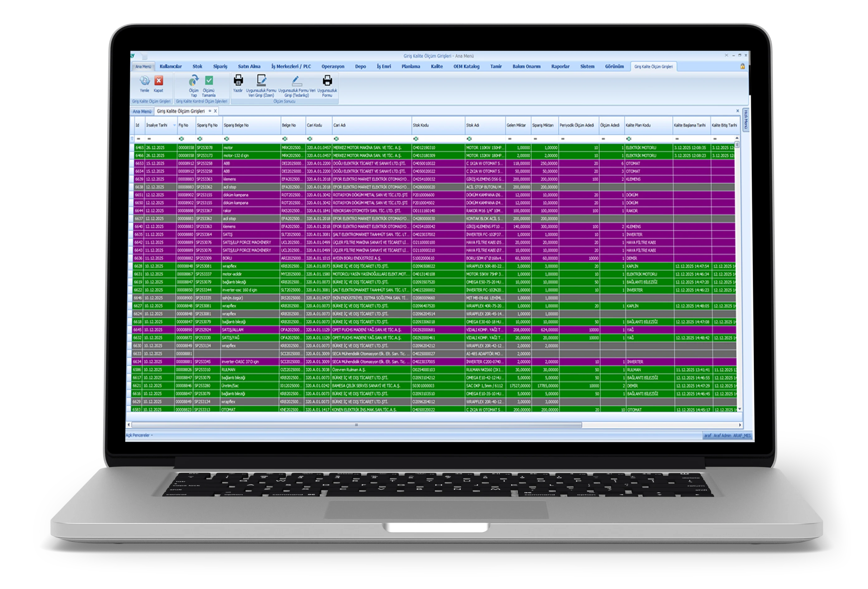Open Uygunsuzluk Formu Veri Girişi (Tedarikçi)
Image resolution: width=868 pixels, height=589 pixels.
point(297,80)
